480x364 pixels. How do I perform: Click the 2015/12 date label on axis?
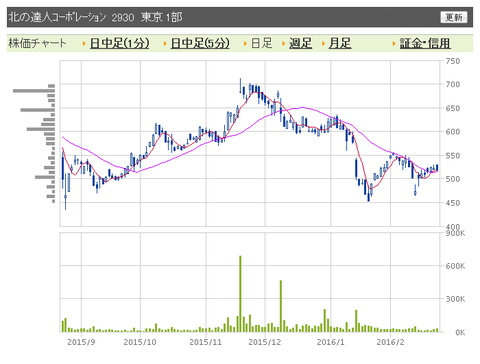tap(265, 342)
